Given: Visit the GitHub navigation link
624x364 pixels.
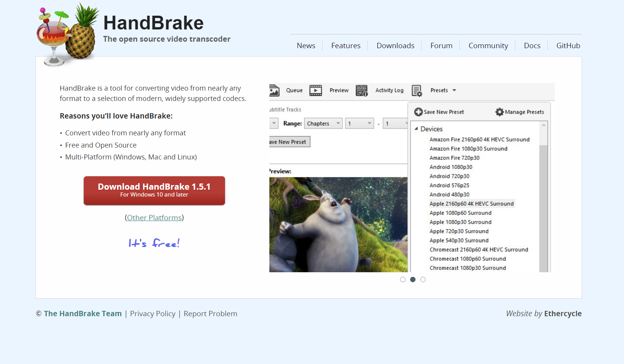Looking at the screenshot, I should (x=568, y=45).
